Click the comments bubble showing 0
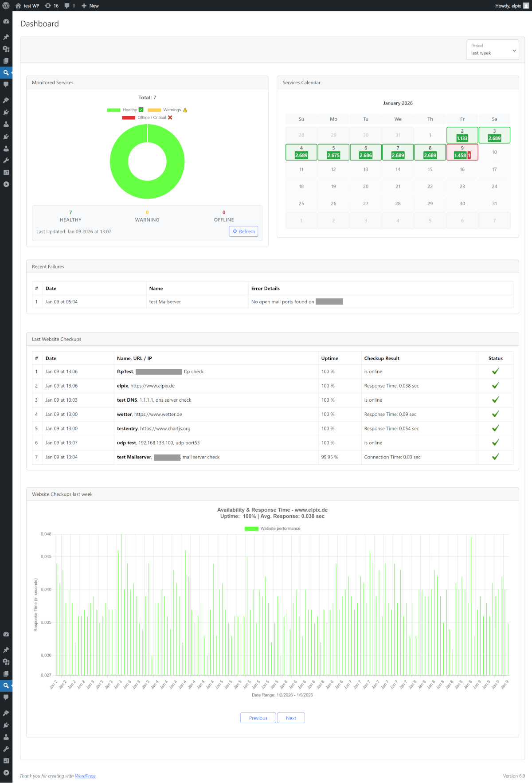The image size is (532, 783). click(x=67, y=6)
